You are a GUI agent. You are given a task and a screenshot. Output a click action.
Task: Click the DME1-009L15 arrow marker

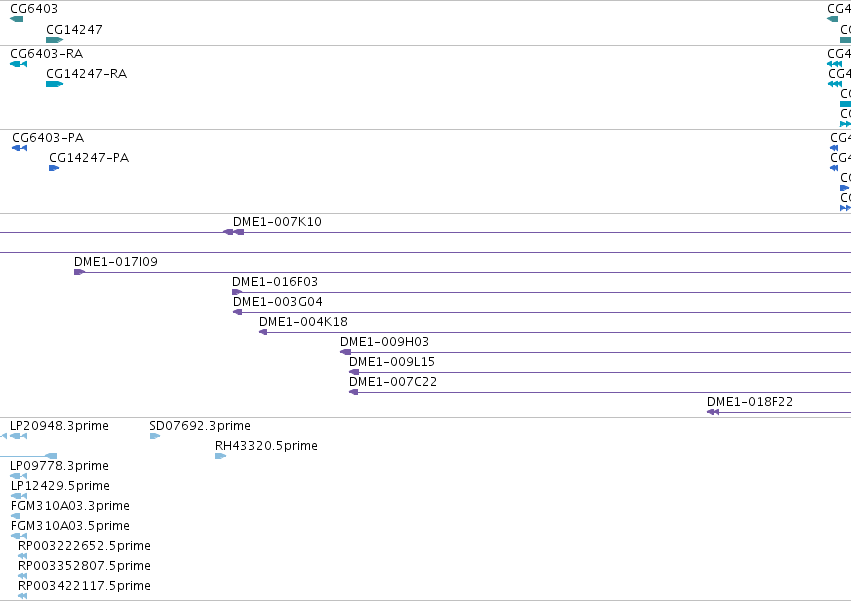[354, 372]
